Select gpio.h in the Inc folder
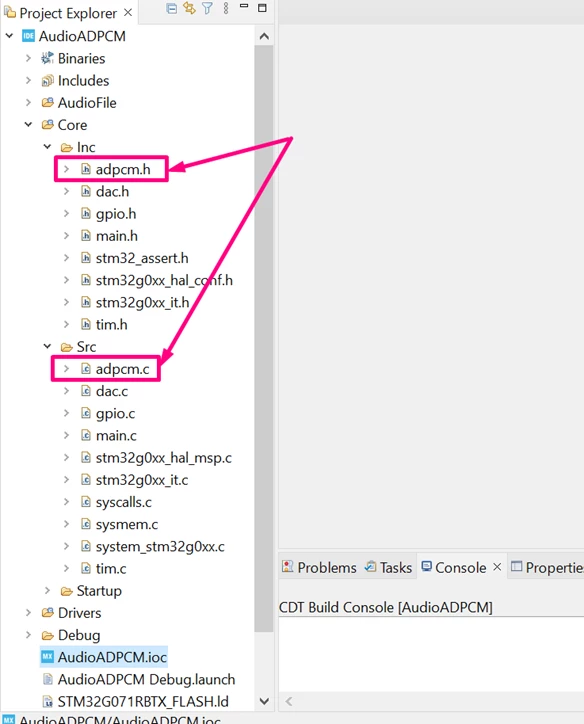 tap(116, 214)
